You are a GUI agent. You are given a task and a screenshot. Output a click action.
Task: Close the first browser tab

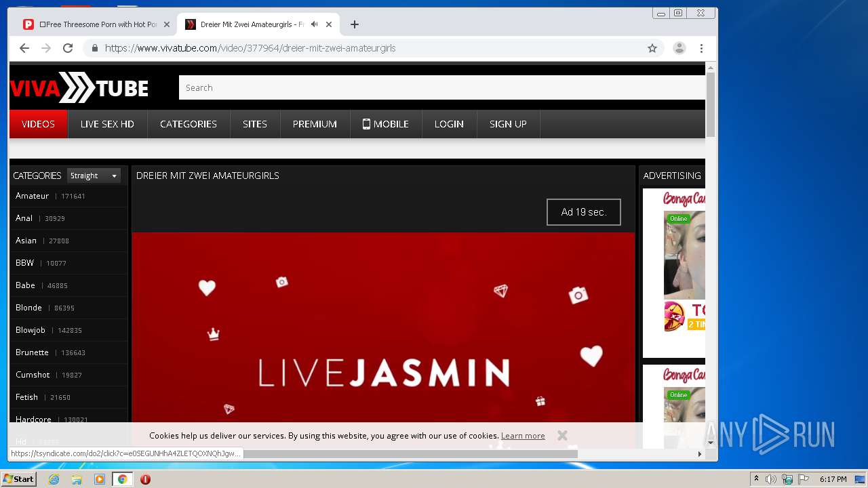tap(167, 24)
